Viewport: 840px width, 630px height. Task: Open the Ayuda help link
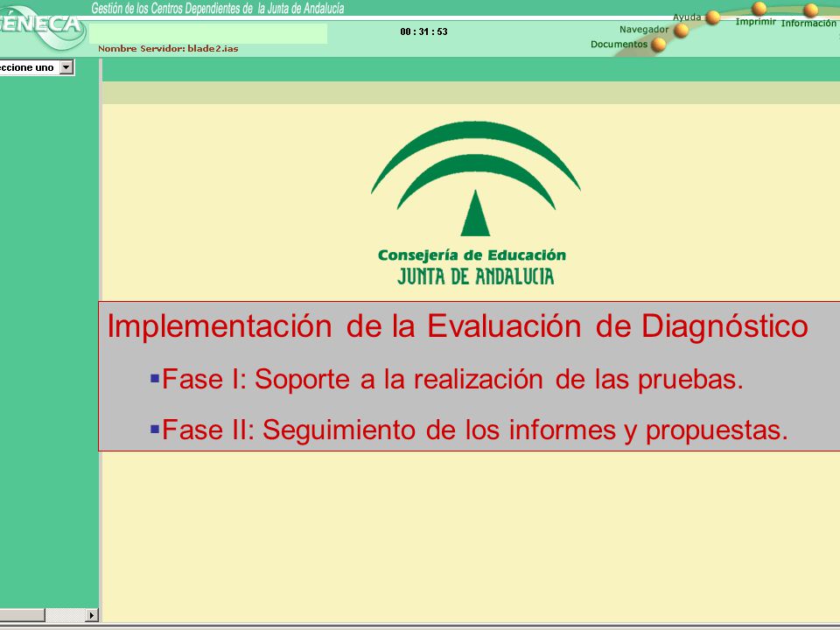click(687, 17)
